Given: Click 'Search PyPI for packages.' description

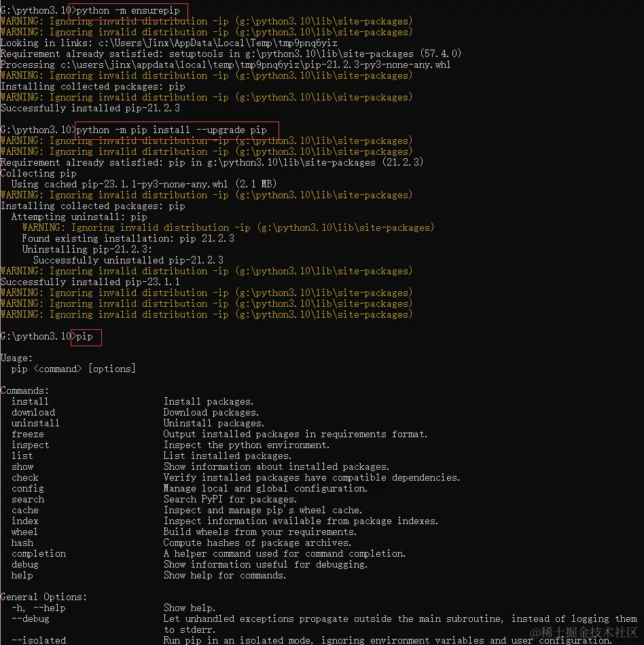Looking at the screenshot, I should [230, 499].
